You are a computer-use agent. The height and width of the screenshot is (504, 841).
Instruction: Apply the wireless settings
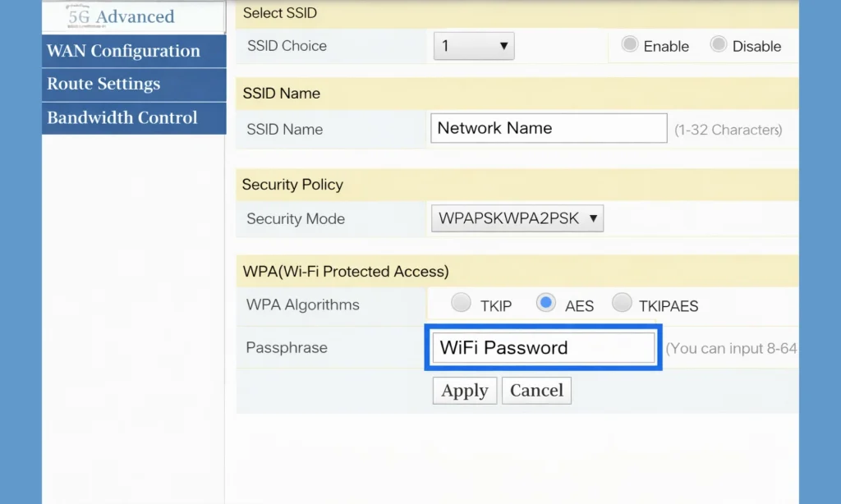coord(464,391)
